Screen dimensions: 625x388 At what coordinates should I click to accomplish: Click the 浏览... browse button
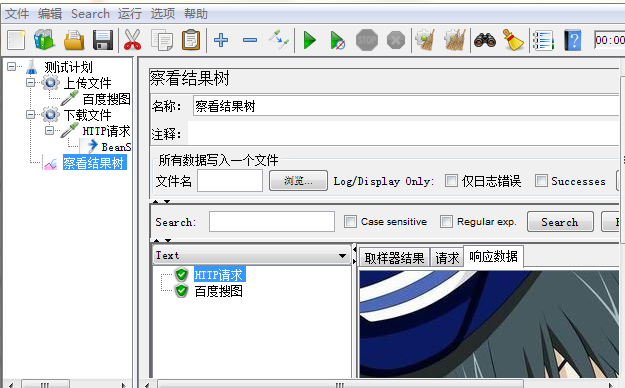tap(298, 181)
